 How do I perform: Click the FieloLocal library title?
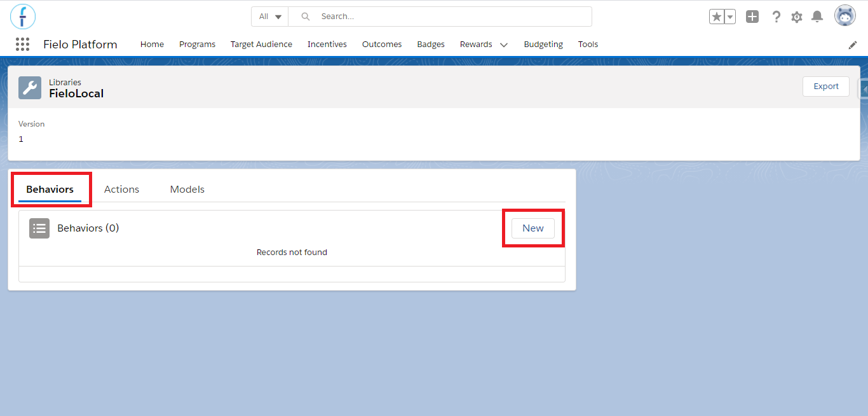pyautogui.click(x=76, y=94)
